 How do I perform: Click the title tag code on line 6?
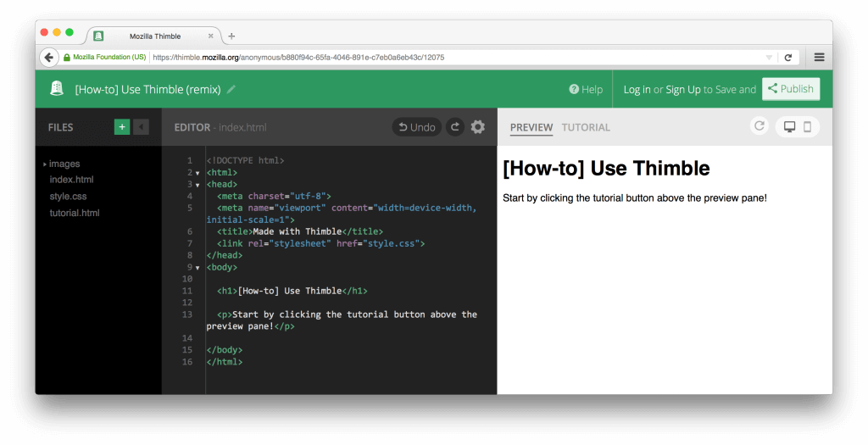click(300, 231)
